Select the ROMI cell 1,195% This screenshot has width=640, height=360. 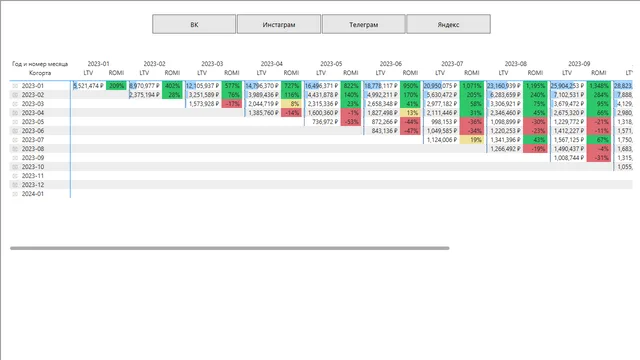[535, 86]
